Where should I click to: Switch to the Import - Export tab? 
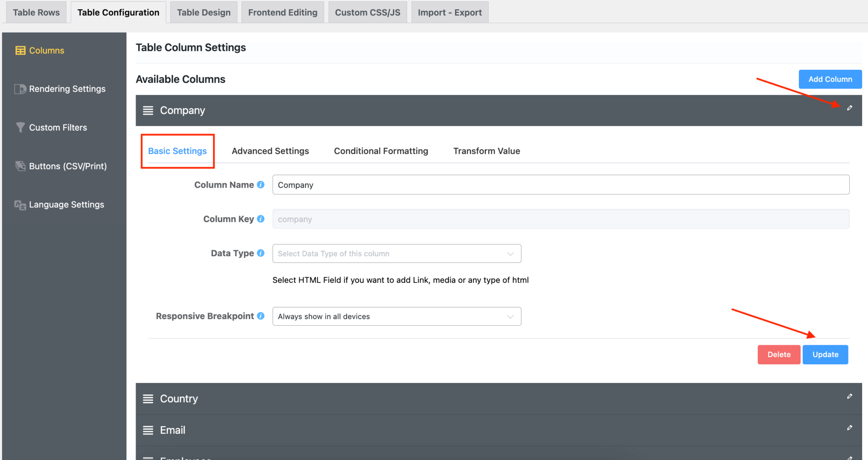450,12
